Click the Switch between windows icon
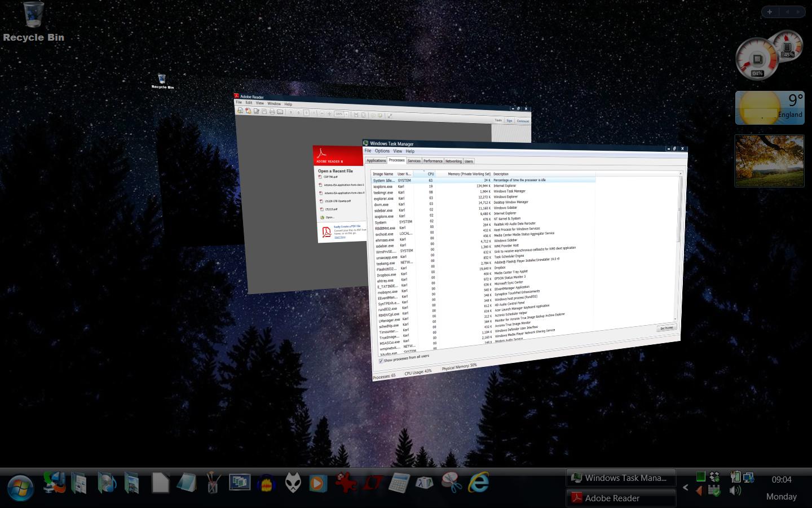Screen dimensions: 812x508 click(240, 482)
